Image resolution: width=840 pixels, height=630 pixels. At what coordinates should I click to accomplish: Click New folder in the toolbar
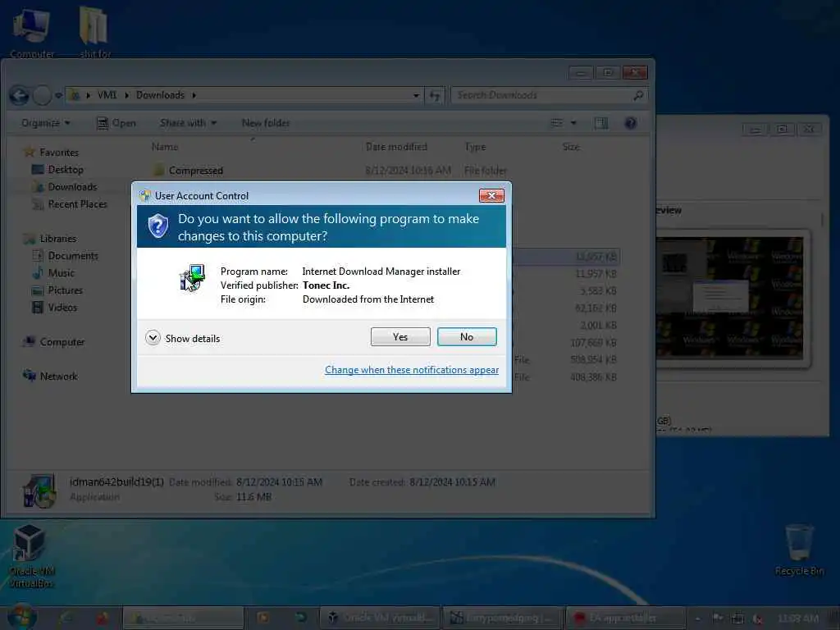(x=266, y=123)
